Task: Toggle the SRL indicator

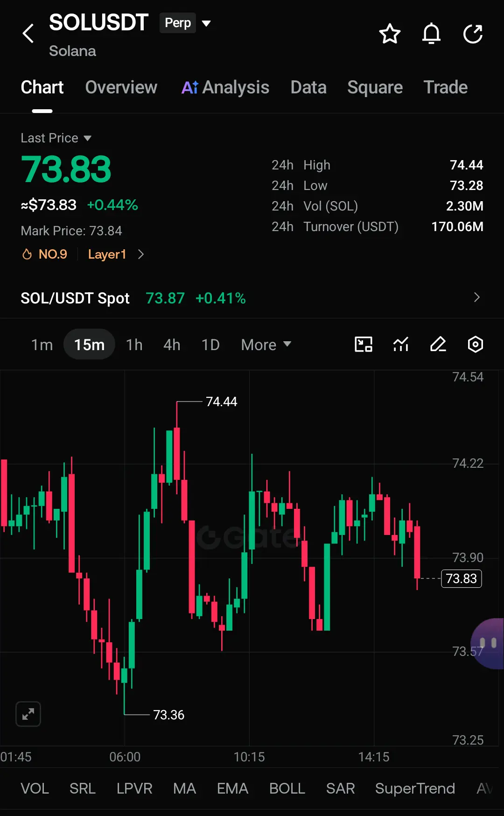Action: coord(83,788)
